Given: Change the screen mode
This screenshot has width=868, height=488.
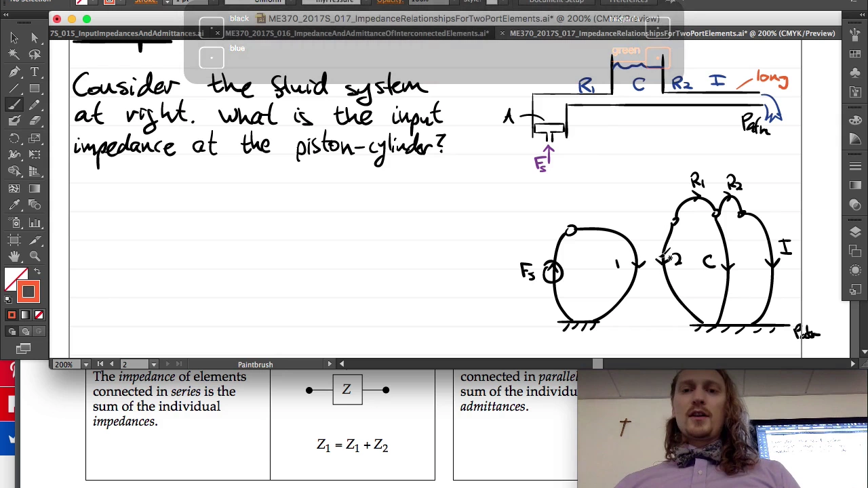Looking at the screenshot, I should [x=24, y=349].
